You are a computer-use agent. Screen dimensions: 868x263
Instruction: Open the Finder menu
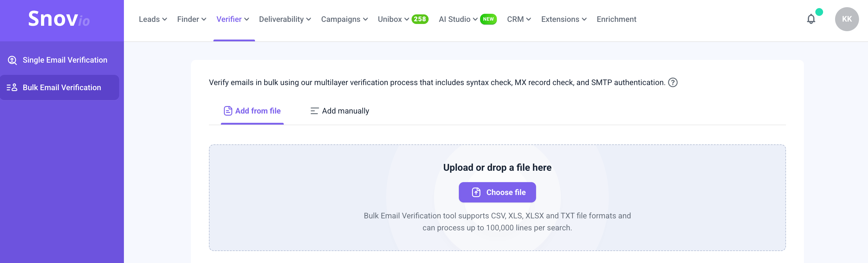pos(191,19)
